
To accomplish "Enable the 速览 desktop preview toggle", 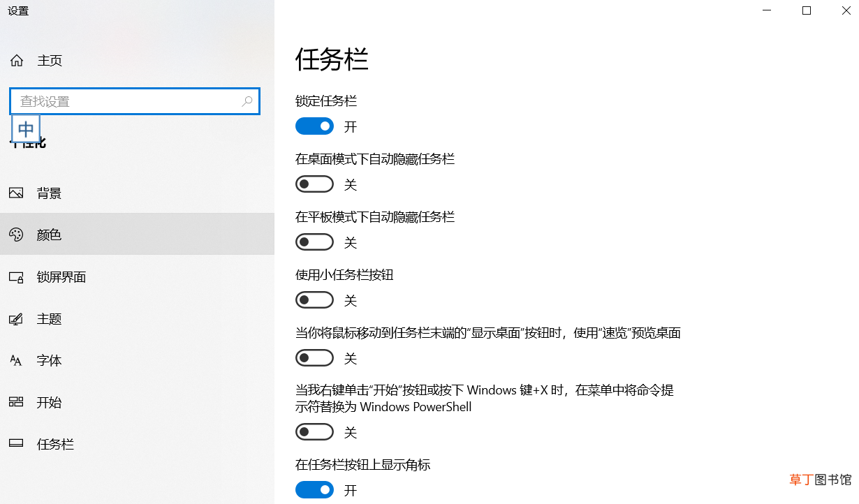I will pyautogui.click(x=314, y=358).
